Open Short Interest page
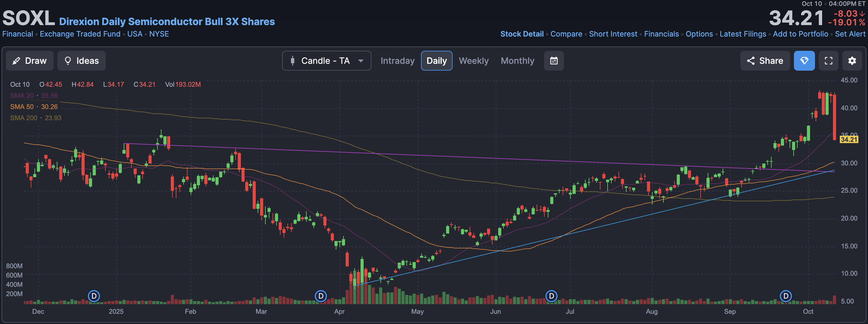The width and height of the screenshot is (868, 324). click(x=613, y=34)
